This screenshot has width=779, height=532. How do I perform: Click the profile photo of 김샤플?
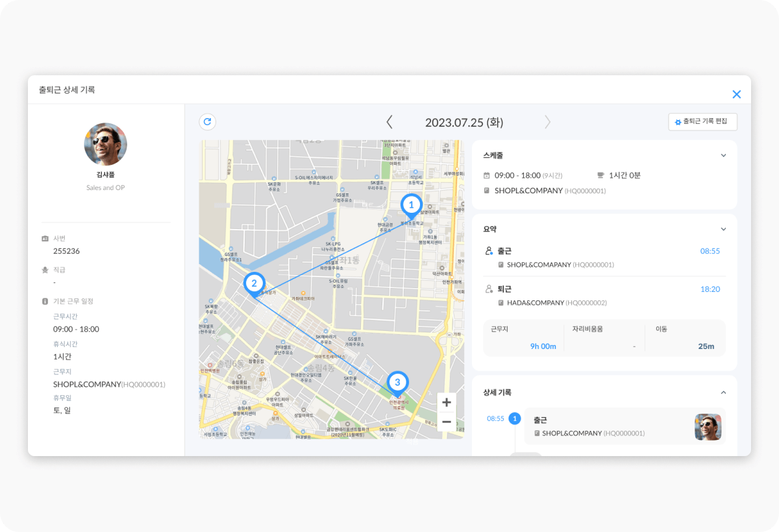tap(106, 144)
